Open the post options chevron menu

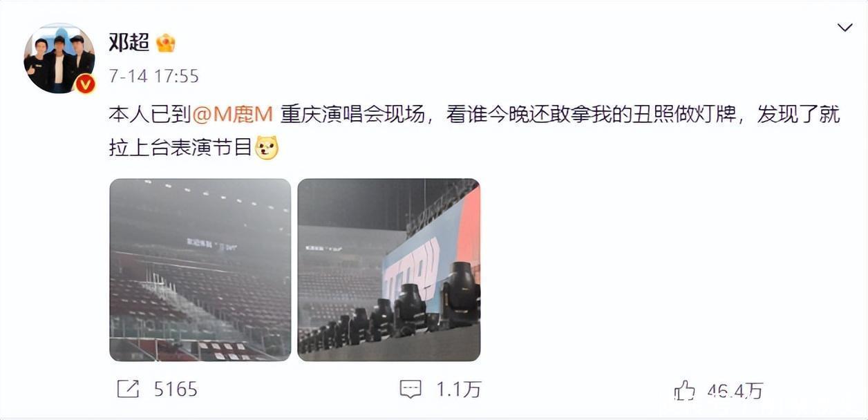click(844, 28)
